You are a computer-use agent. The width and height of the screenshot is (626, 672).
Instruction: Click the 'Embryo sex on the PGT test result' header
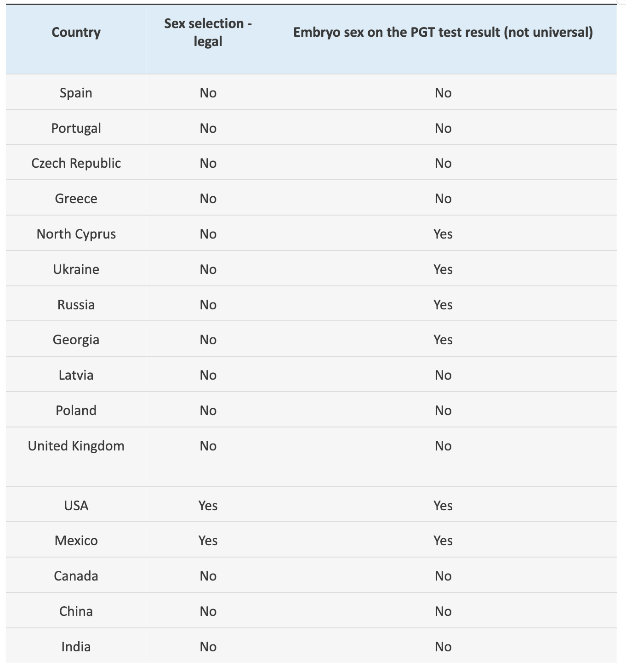pos(443,32)
